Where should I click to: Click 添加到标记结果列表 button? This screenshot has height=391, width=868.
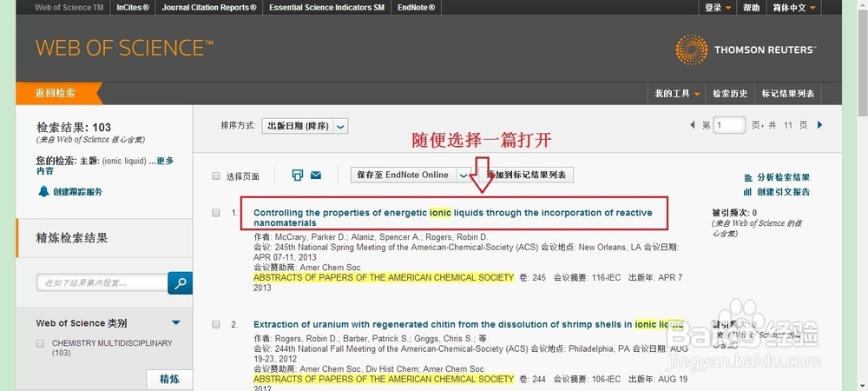pyautogui.click(x=526, y=175)
